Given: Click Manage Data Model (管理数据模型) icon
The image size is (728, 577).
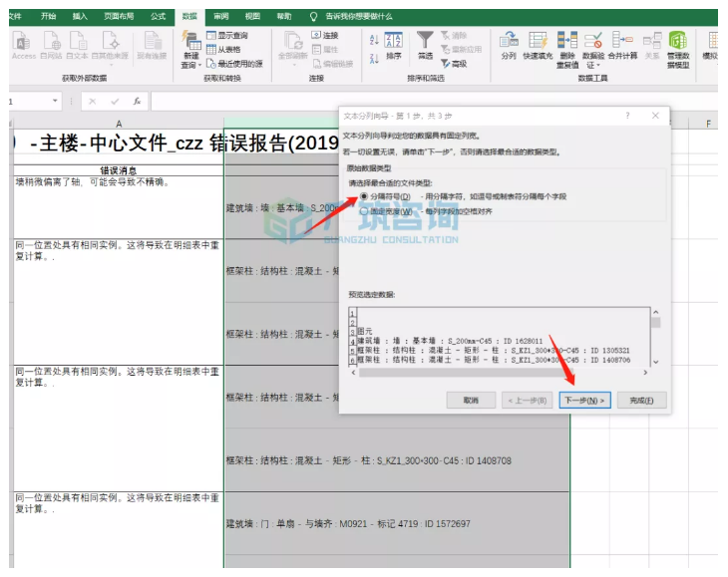Looking at the screenshot, I should [678, 50].
